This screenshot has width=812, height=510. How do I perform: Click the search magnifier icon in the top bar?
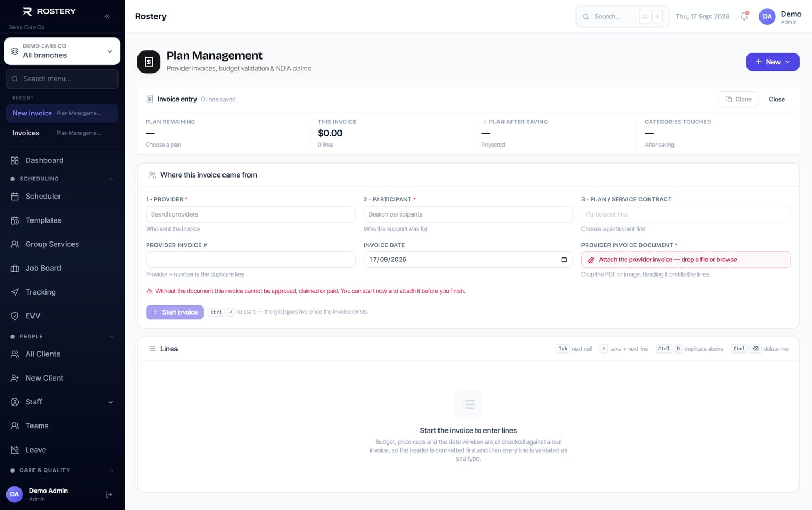(586, 17)
